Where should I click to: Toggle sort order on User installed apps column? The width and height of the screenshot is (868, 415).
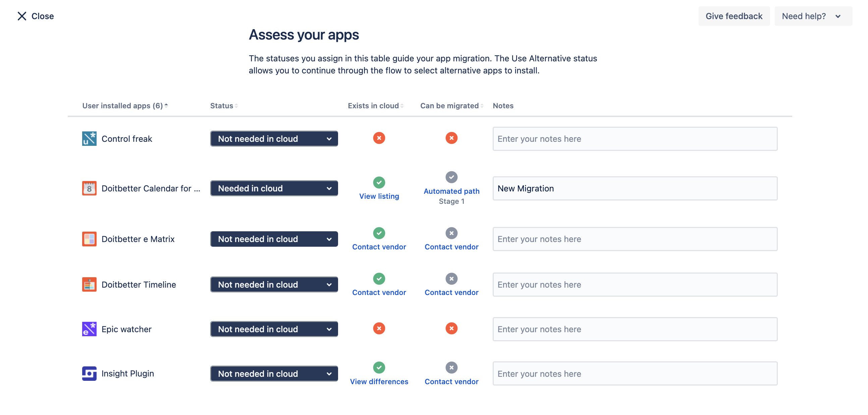click(166, 106)
